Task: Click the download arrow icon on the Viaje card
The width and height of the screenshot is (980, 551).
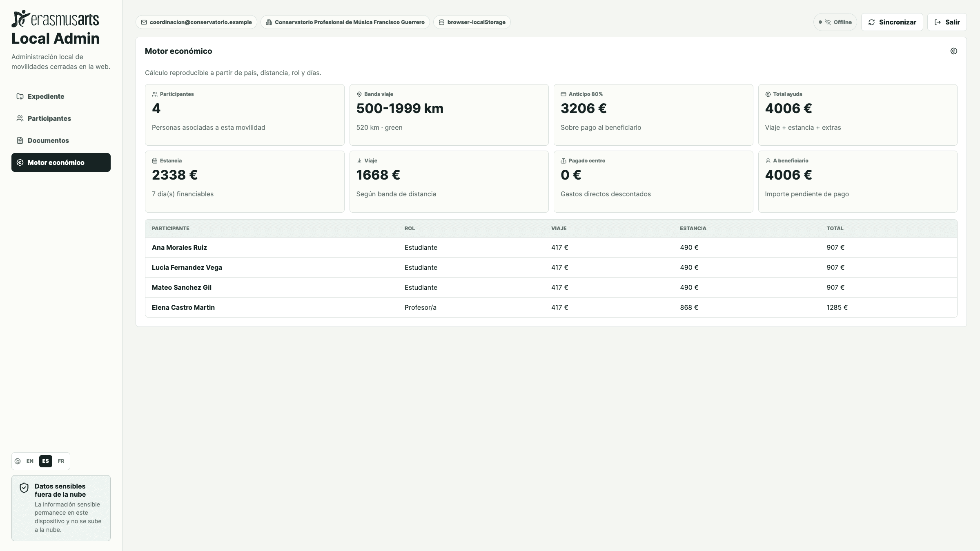Action: (x=359, y=161)
